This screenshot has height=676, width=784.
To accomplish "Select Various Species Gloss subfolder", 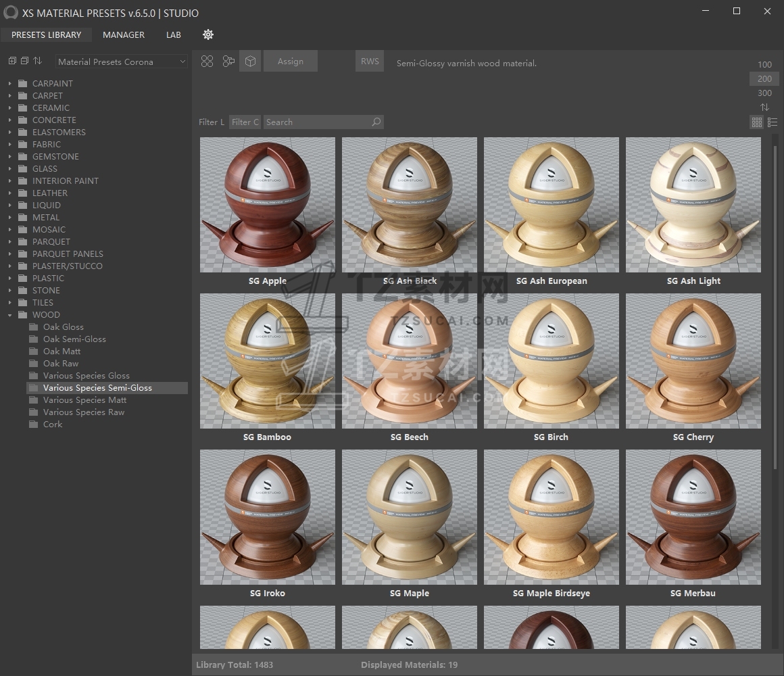I will coord(86,375).
